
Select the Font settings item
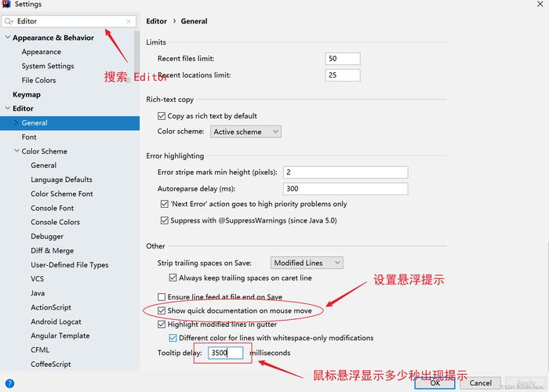[x=29, y=137]
